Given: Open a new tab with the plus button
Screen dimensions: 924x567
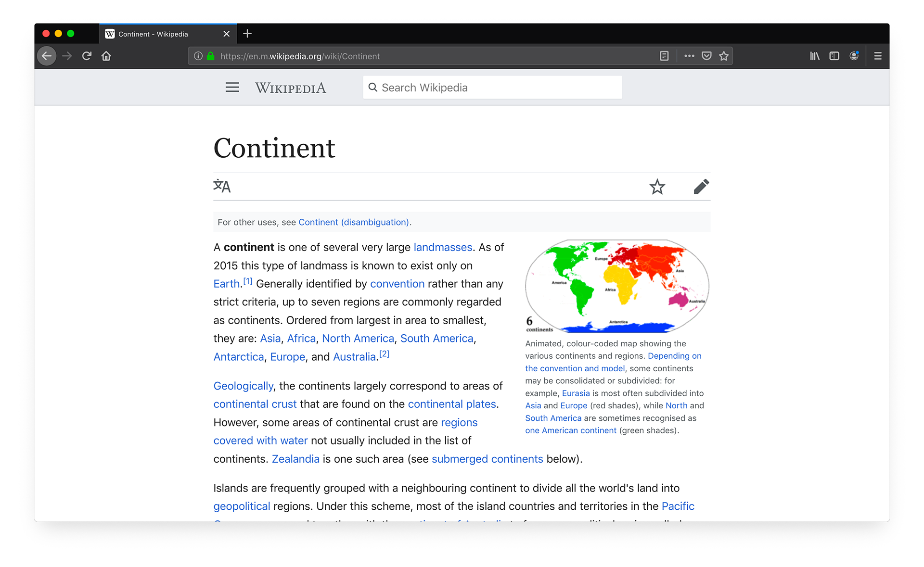Looking at the screenshot, I should (x=247, y=34).
